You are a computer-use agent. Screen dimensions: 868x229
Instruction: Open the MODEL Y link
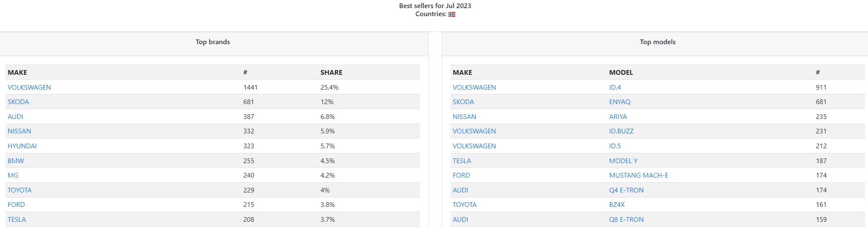623,161
